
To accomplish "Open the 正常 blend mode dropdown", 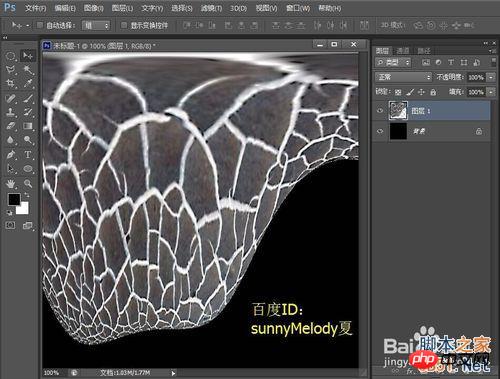I will [403, 77].
